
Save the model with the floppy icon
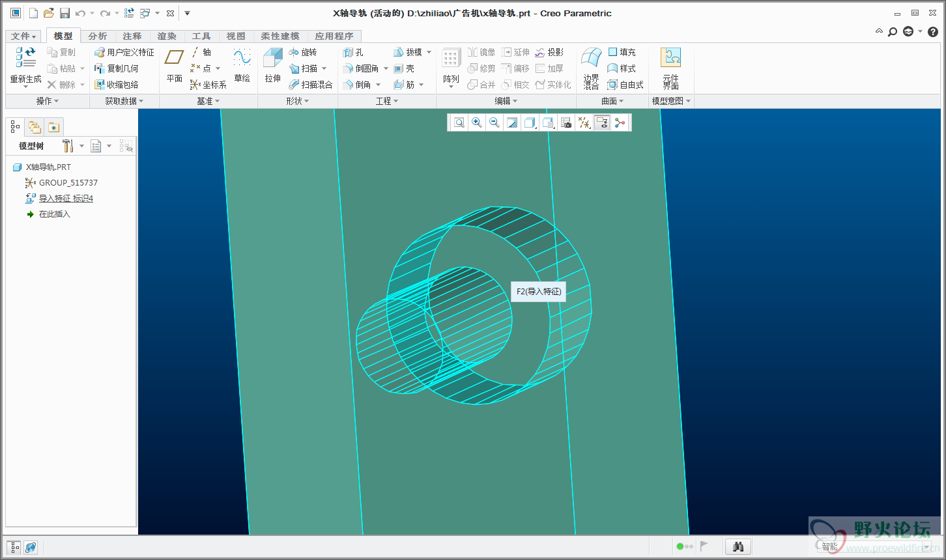point(64,13)
